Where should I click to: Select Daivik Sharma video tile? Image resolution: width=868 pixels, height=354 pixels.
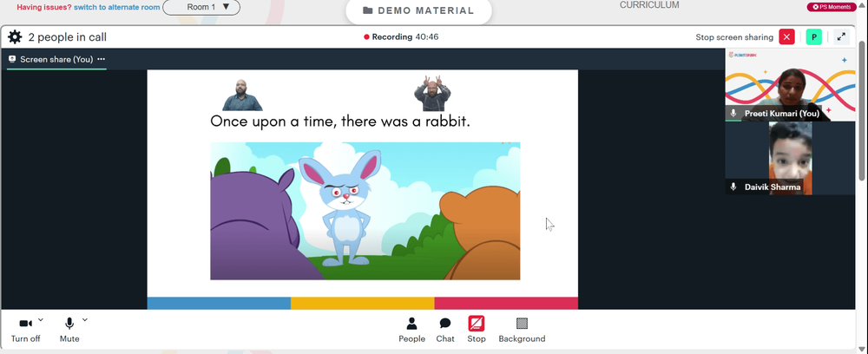pos(790,158)
